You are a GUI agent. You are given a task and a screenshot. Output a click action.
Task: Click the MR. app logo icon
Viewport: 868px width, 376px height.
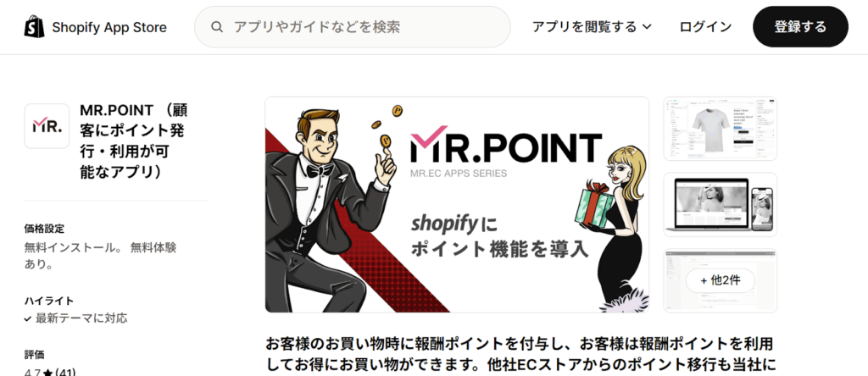pyautogui.click(x=47, y=126)
